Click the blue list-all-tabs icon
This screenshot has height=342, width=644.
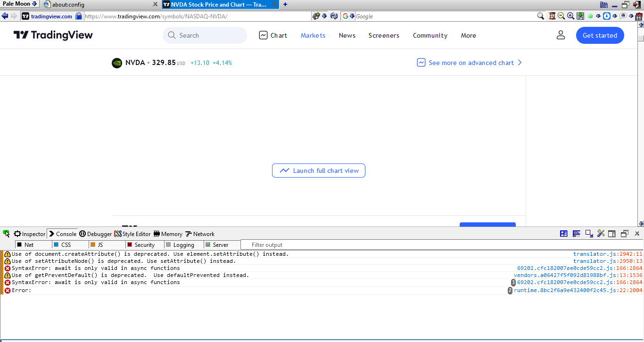pyautogui.click(x=604, y=5)
